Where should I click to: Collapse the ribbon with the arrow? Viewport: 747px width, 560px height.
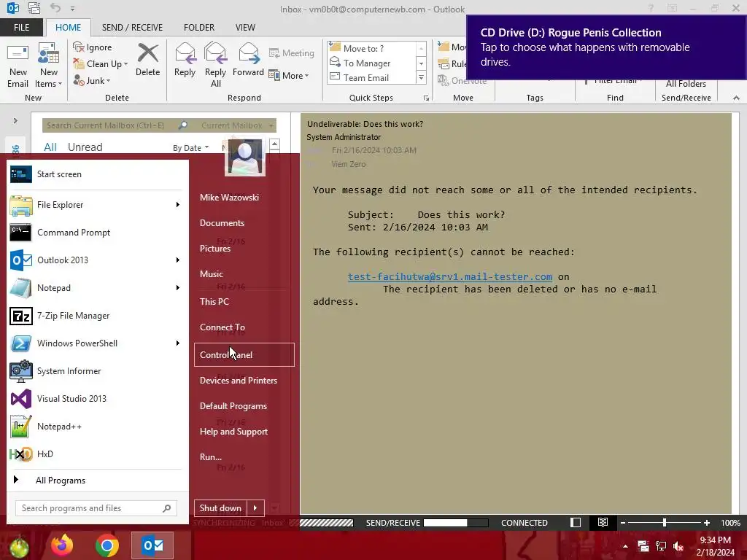click(736, 98)
